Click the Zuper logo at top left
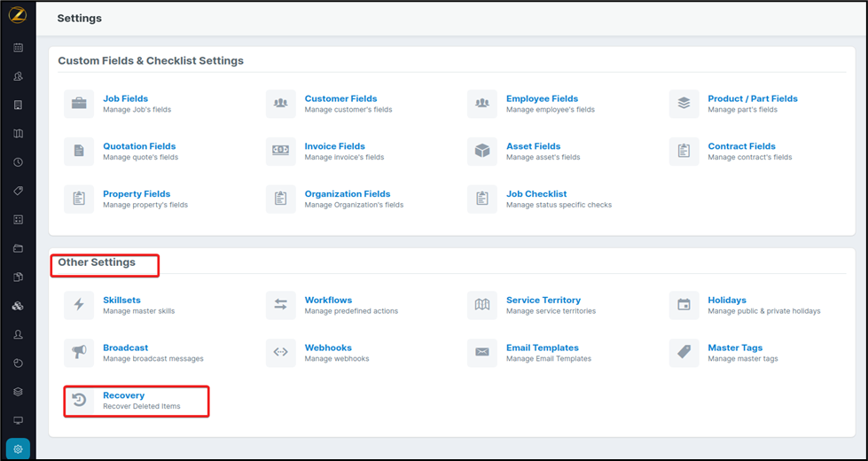The height and width of the screenshot is (461, 868). 18,15
